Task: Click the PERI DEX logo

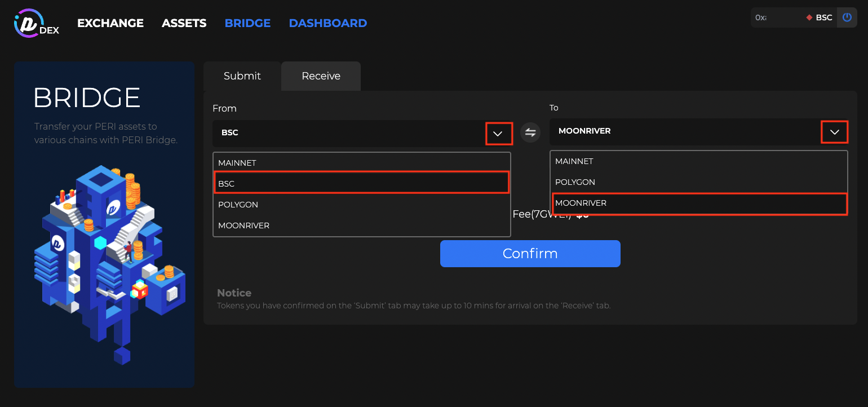Action: 37,23
